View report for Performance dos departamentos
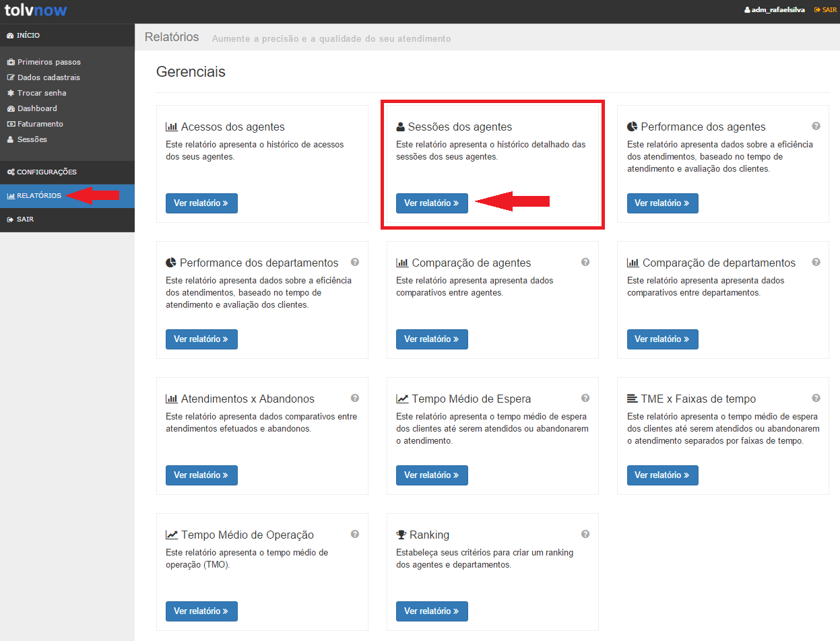 (x=201, y=339)
